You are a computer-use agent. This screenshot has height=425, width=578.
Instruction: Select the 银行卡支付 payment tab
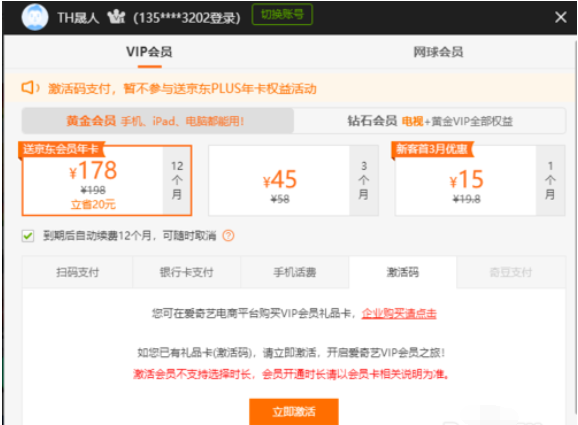point(187,272)
